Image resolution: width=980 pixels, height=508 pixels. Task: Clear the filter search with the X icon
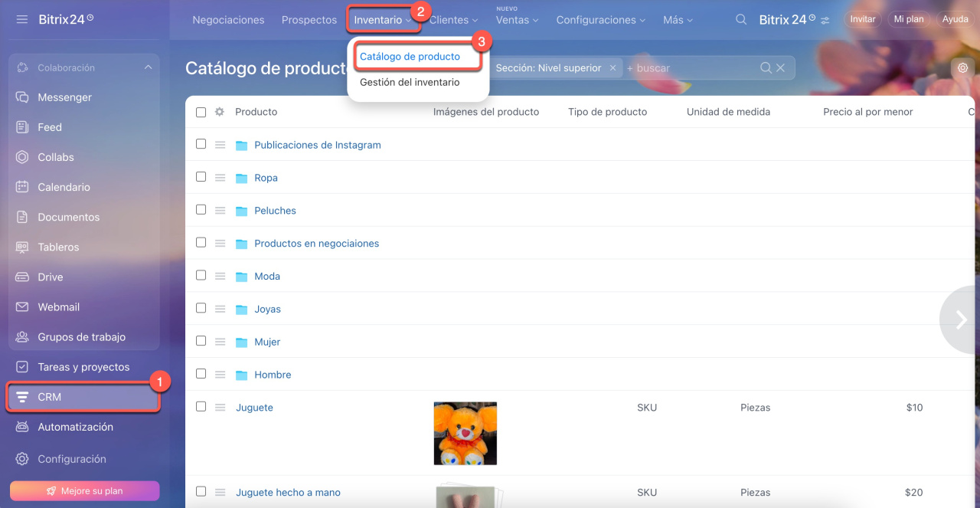click(780, 68)
